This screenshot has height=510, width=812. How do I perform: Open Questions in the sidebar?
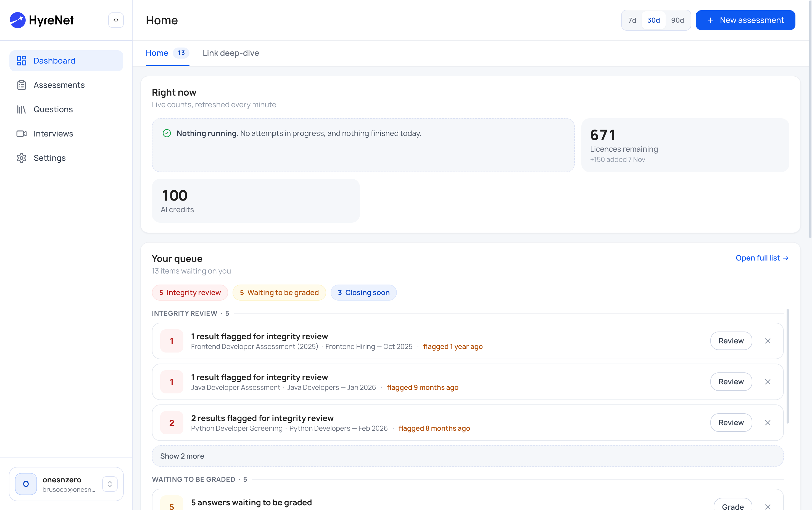66,109
